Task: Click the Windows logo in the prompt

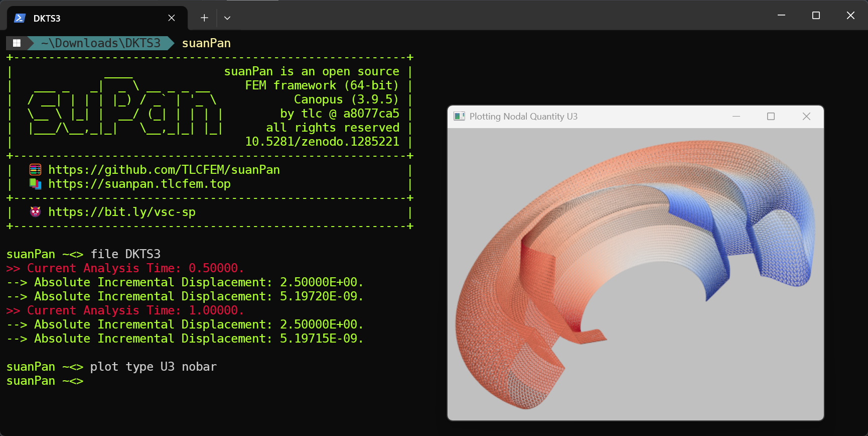Action: click(17, 43)
